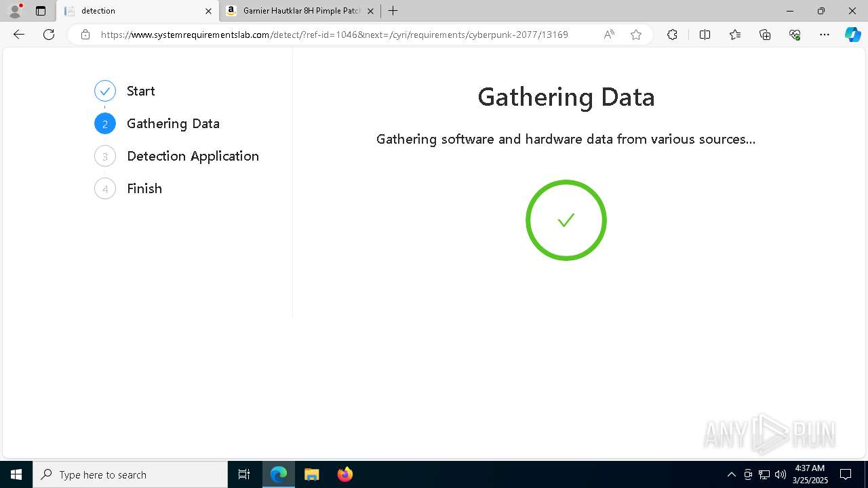Add this page to favorites

point(636,35)
